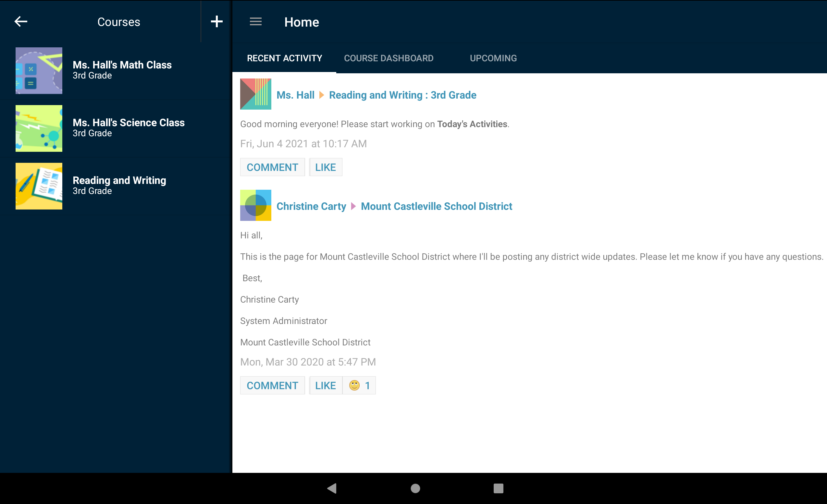Tap Christine Carty's profile avatar
Viewport: 827px width, 504px height.
pos(255,205)
